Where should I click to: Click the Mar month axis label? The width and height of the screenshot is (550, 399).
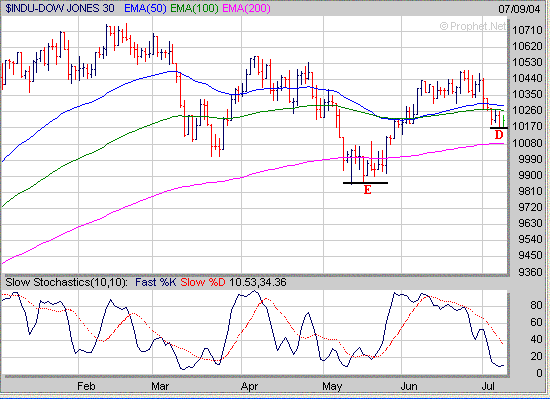[160, 386]
